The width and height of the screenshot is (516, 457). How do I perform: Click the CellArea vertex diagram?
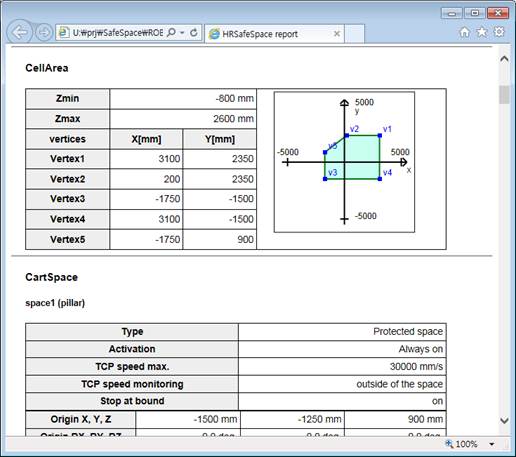pos(344,162)
